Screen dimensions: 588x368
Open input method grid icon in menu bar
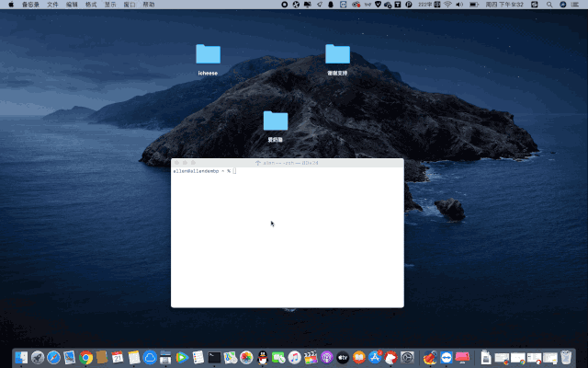(437, 5)
